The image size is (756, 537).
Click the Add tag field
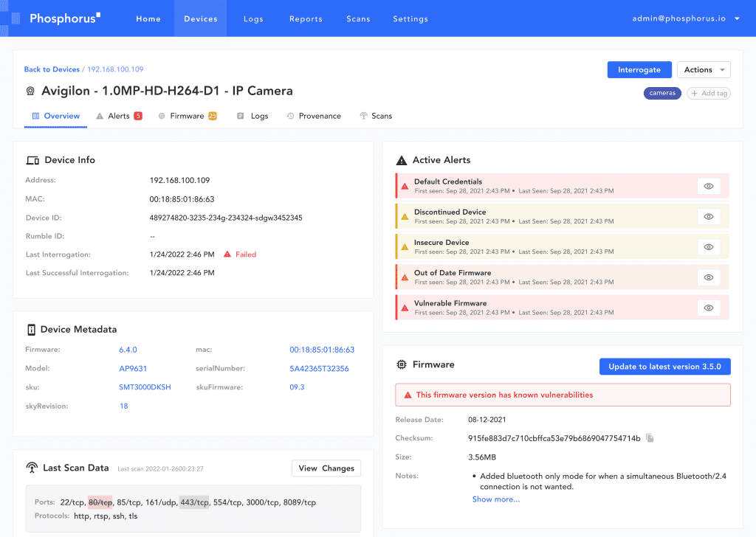click(x=708, y=93)
